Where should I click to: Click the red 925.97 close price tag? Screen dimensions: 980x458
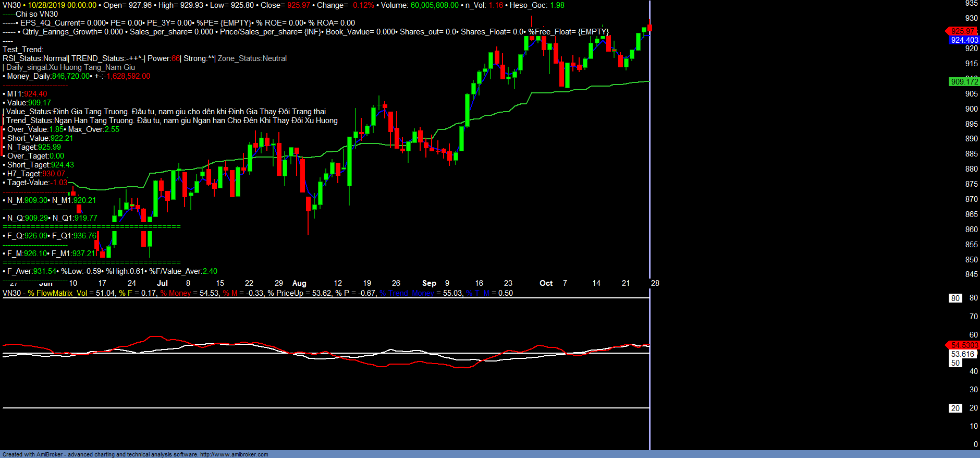962,31
